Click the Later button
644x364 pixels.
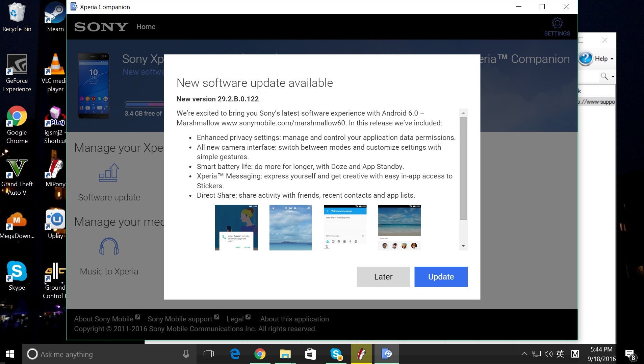(x=383, y=276)
